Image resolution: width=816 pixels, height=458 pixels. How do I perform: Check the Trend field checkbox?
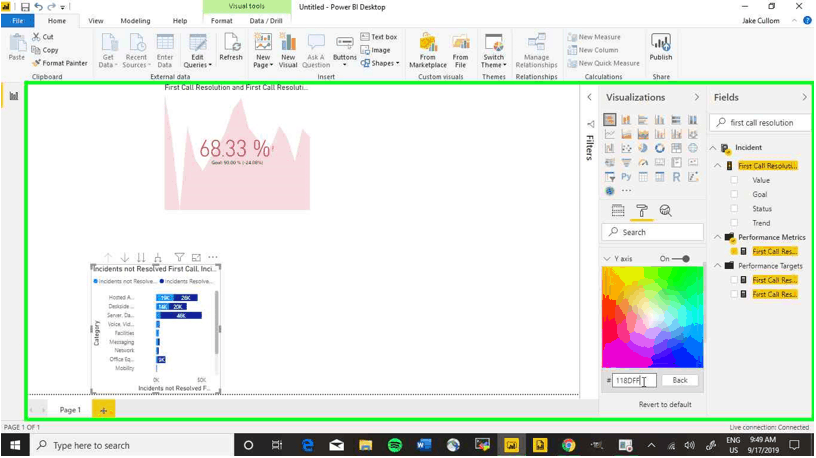click(x=734, y=223)
